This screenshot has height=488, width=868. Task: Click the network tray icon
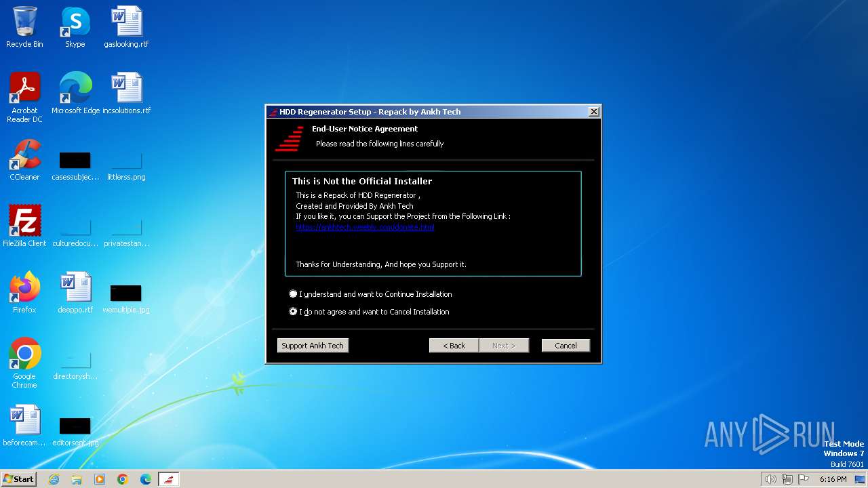point(787,479)
